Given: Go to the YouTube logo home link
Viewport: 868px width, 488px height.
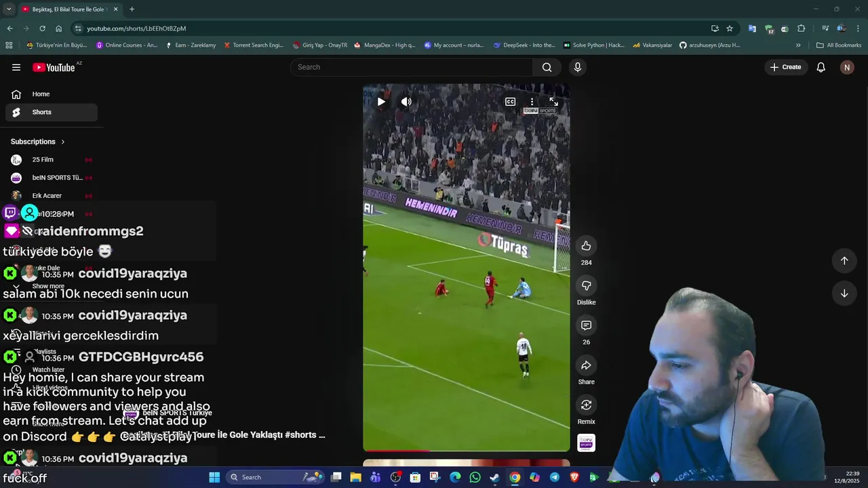Looking at the screenshot, I should pyautogui.click(x=54, y=67).
